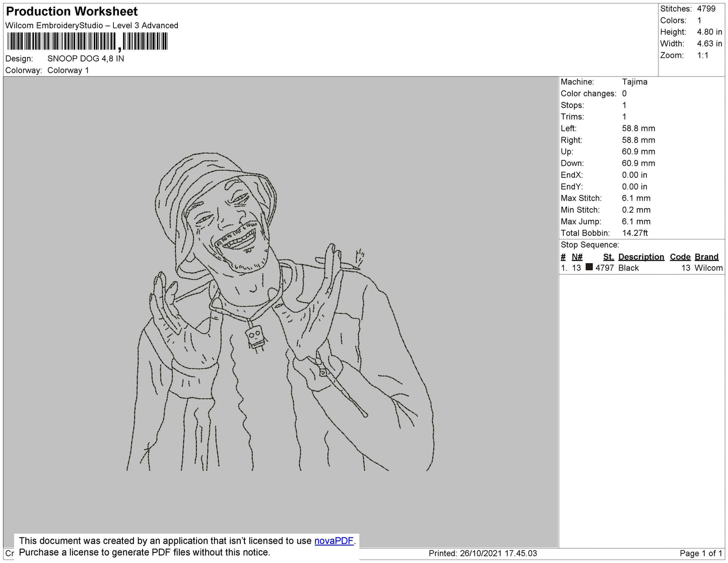Select the 'Production Worksheet' heading
Viewport: 728px width, 563px height.
72,12
